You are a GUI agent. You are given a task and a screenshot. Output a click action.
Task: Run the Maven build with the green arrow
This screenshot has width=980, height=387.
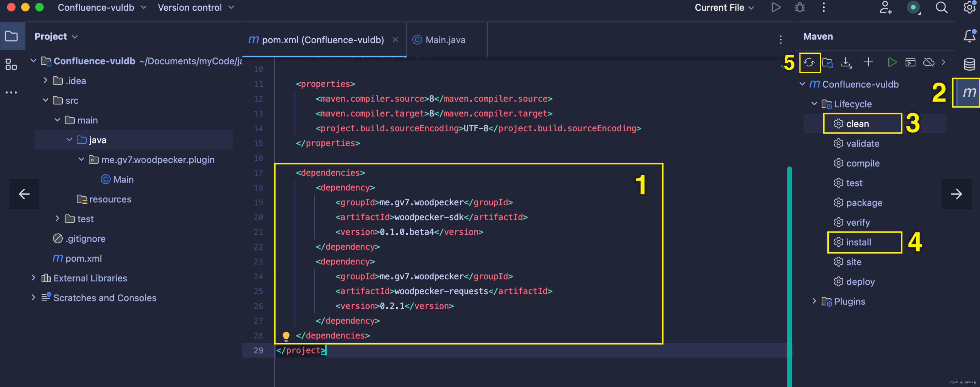[892, 62]
